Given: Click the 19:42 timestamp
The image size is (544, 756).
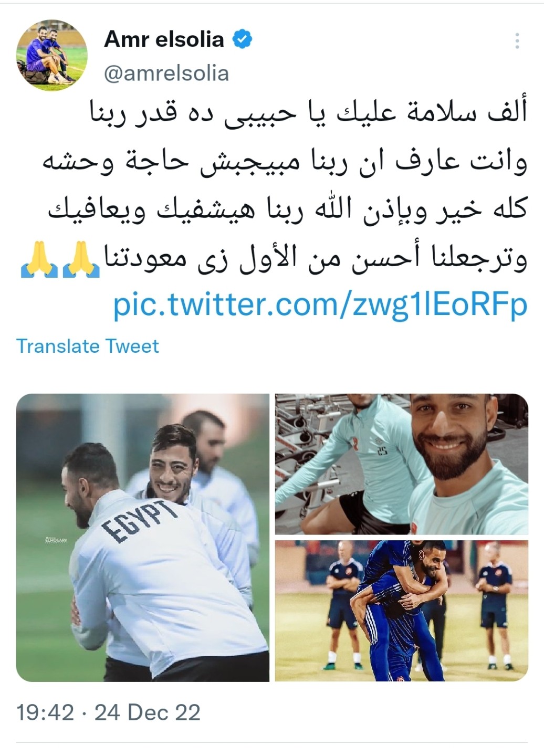Looking at the screenshot, I should 45,713.
